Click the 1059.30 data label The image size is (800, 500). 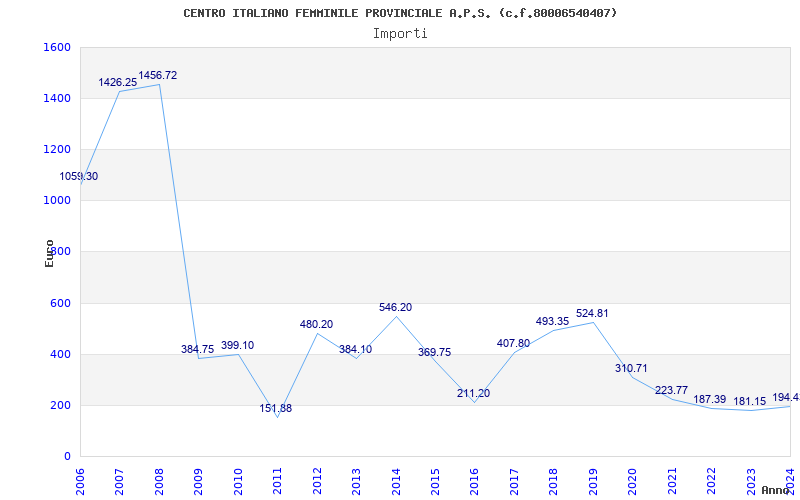click(79, 177)
